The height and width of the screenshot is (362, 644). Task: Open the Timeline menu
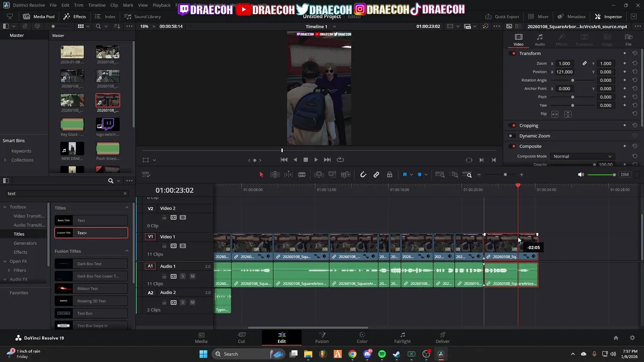click(x=97, y=5)
